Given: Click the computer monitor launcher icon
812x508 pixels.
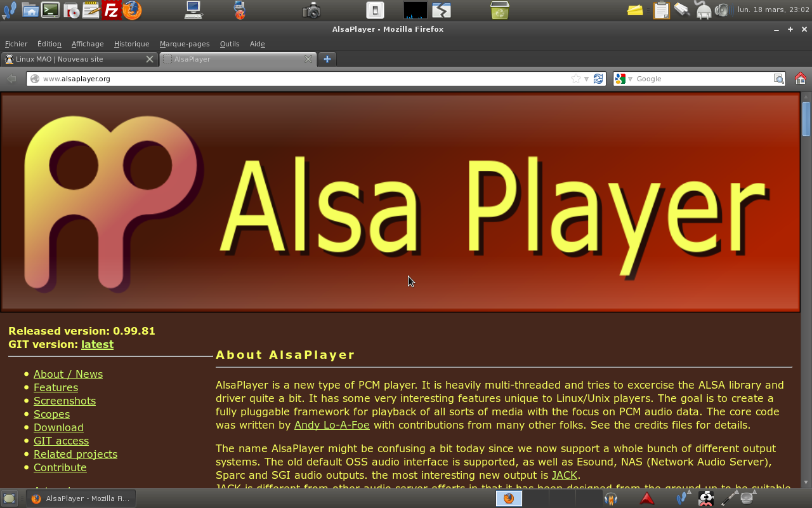Looking at the screenshot, I should pos(193,10).
